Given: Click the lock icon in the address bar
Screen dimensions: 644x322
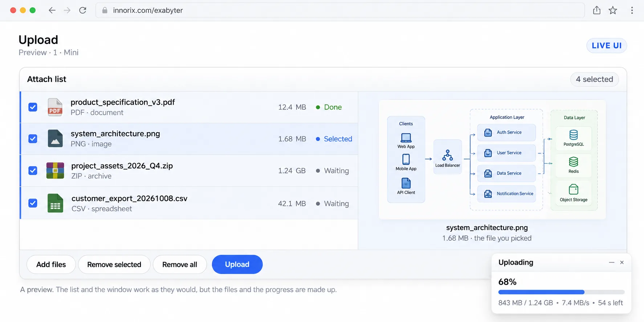Looking at the screenshot, I should [105, 10].
